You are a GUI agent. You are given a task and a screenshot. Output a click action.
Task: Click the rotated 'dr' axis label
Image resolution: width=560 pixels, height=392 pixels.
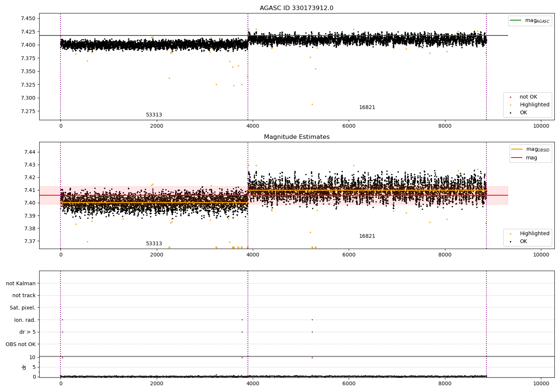click(x=24, y=367)
